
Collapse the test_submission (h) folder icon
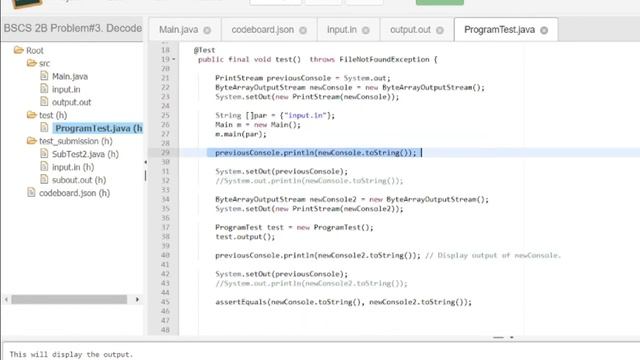(x=31, y=141)
